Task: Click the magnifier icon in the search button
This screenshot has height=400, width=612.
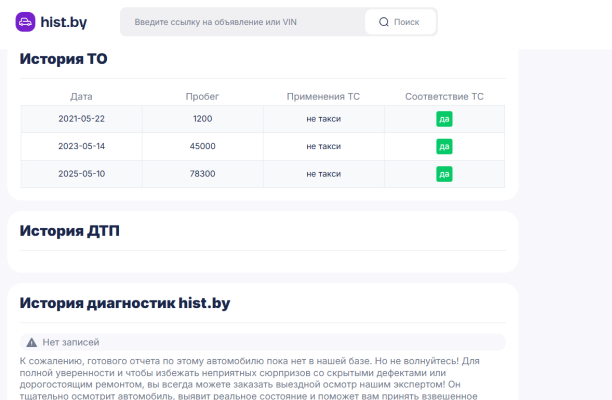Action: coord(383,21)
